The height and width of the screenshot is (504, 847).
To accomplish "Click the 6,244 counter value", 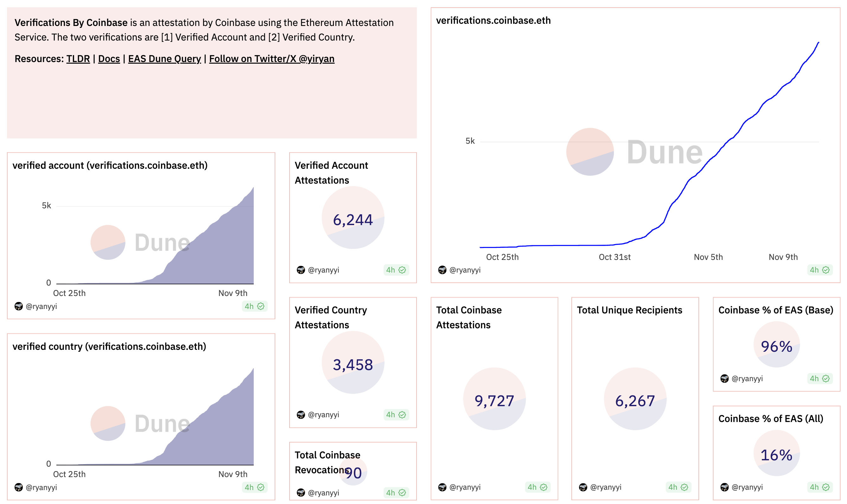I will (353, 220).
